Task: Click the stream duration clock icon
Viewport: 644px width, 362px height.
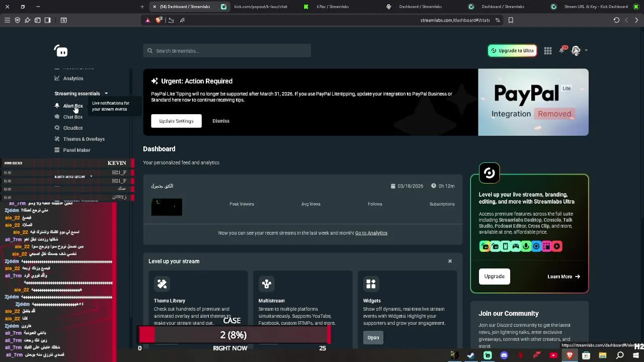Action: [x=434, y=186]
